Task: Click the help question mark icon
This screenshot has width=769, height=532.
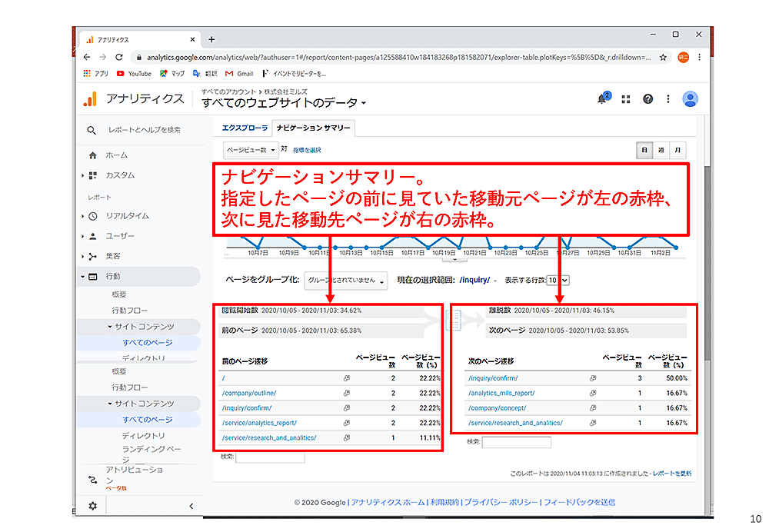Action: click(x=647, y=99)
